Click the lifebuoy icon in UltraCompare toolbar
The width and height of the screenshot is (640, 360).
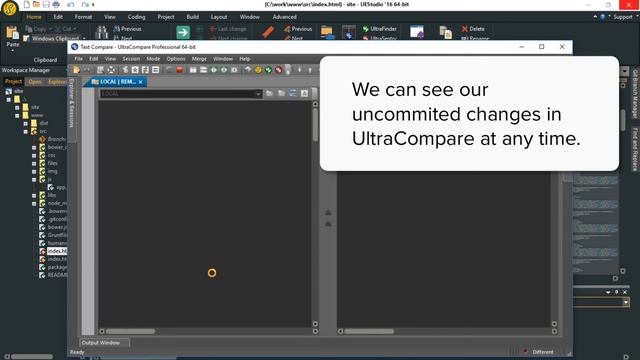pos(111,70)
